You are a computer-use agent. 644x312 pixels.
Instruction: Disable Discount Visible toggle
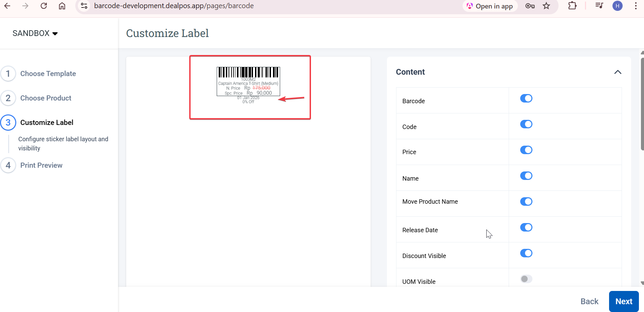click(x=526, y=253)
